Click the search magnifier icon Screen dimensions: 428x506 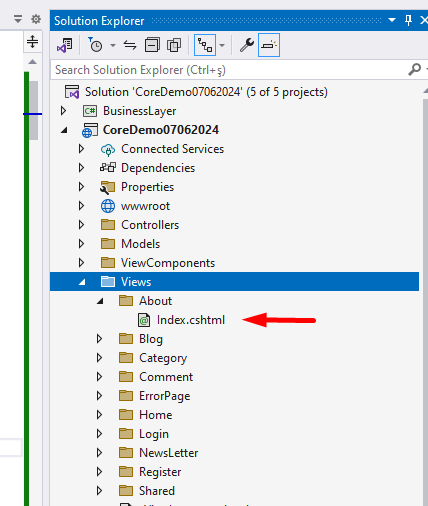[414, 70]
